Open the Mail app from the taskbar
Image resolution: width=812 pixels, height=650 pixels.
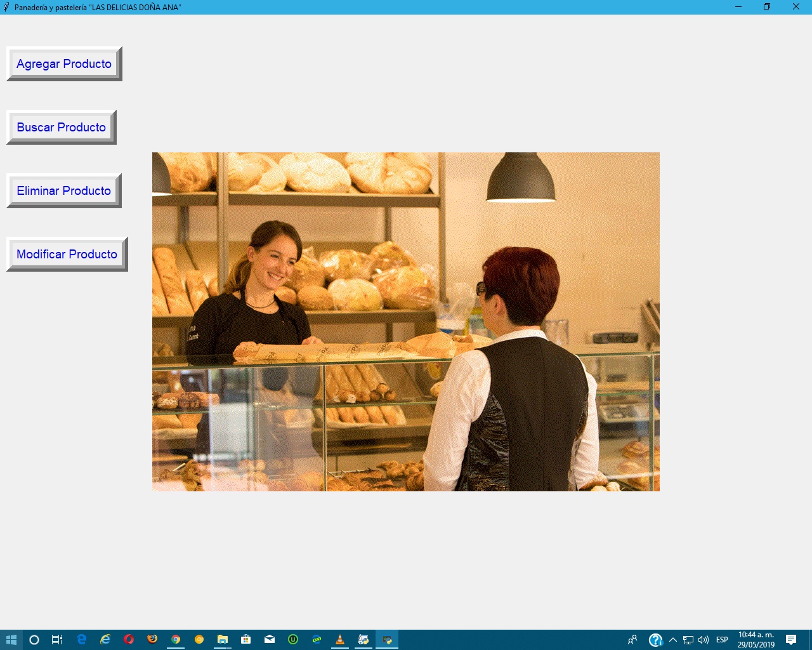[x=270, y=639]
